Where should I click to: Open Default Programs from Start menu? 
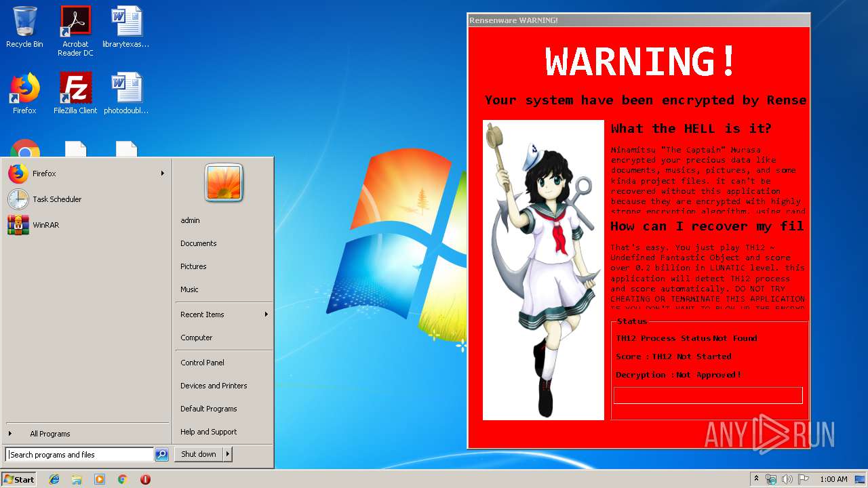[209, 409]
